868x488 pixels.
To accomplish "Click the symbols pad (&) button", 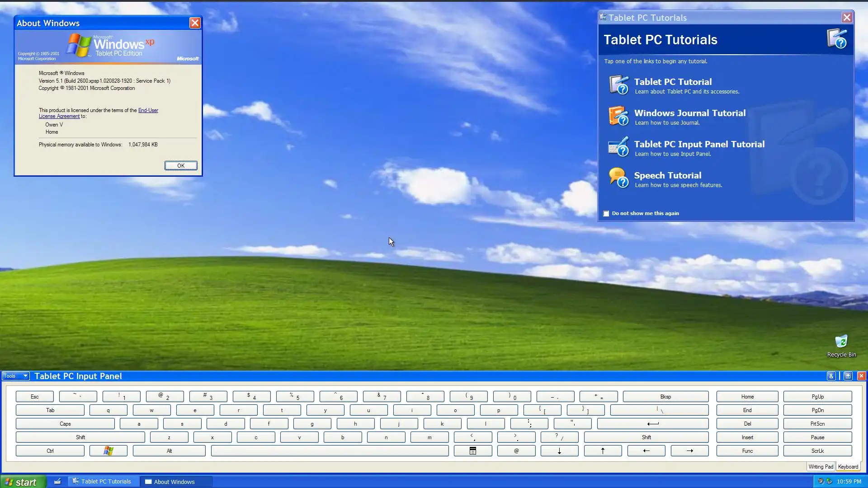I will [x=831, y=376].
